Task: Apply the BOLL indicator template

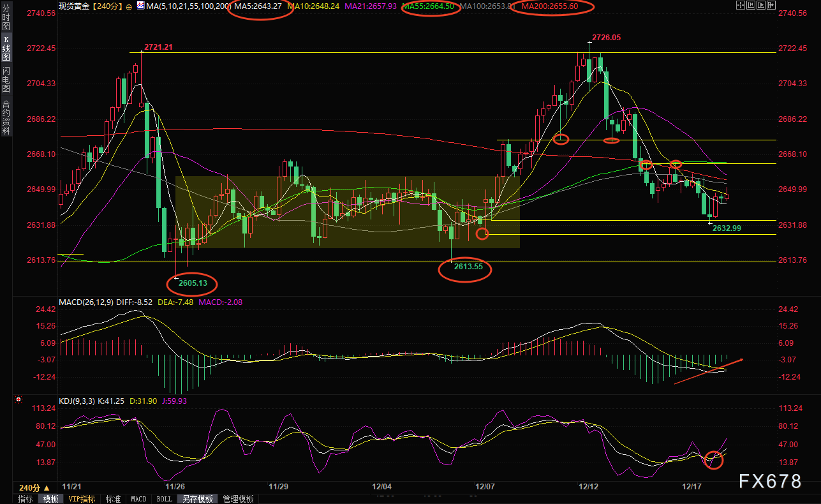Action: coord(163,499)
